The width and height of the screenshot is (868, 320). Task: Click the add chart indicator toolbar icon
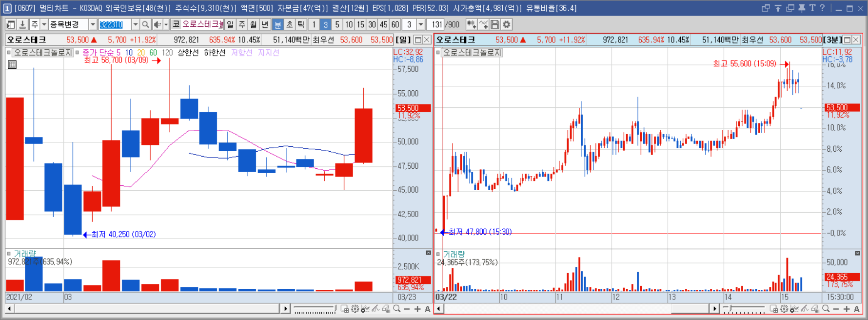tap(472, 24)
